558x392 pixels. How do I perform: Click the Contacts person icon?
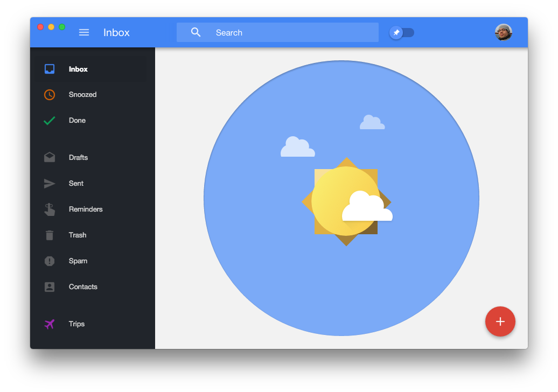50,286
